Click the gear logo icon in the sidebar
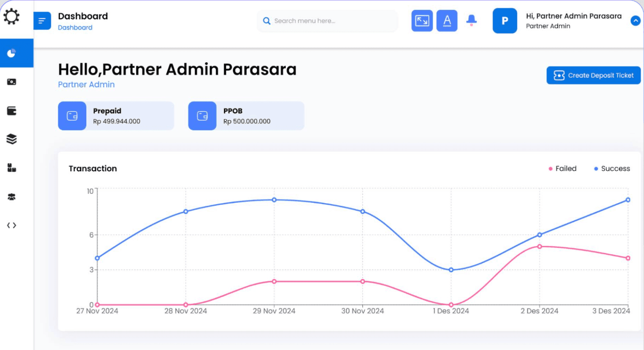The height and width of the screenshot is (350, 644). [11, 17]
